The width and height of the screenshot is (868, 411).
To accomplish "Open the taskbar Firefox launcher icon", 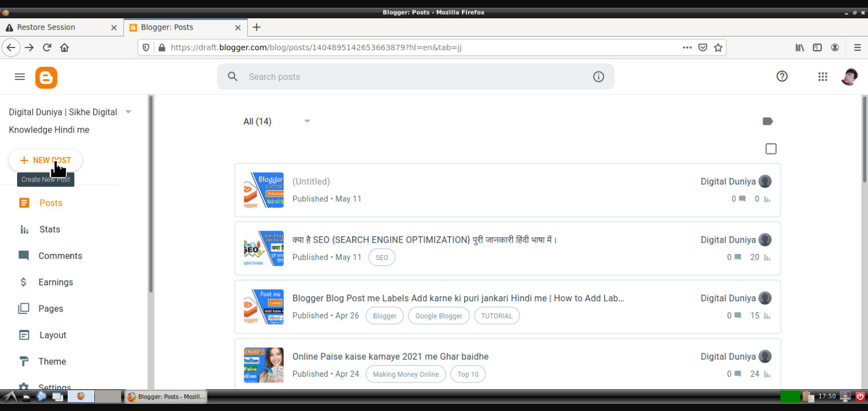I will [81, 396].
